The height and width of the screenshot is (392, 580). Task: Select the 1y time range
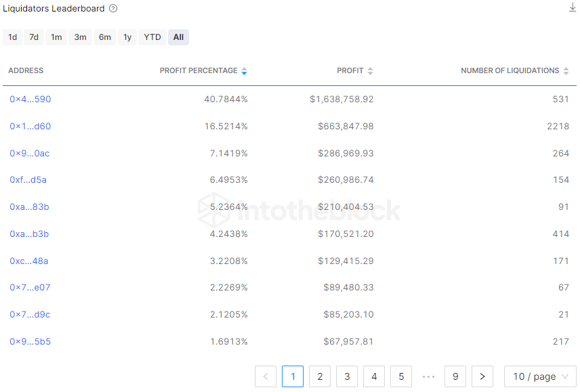pyautogui.click(x=127, y=37)
